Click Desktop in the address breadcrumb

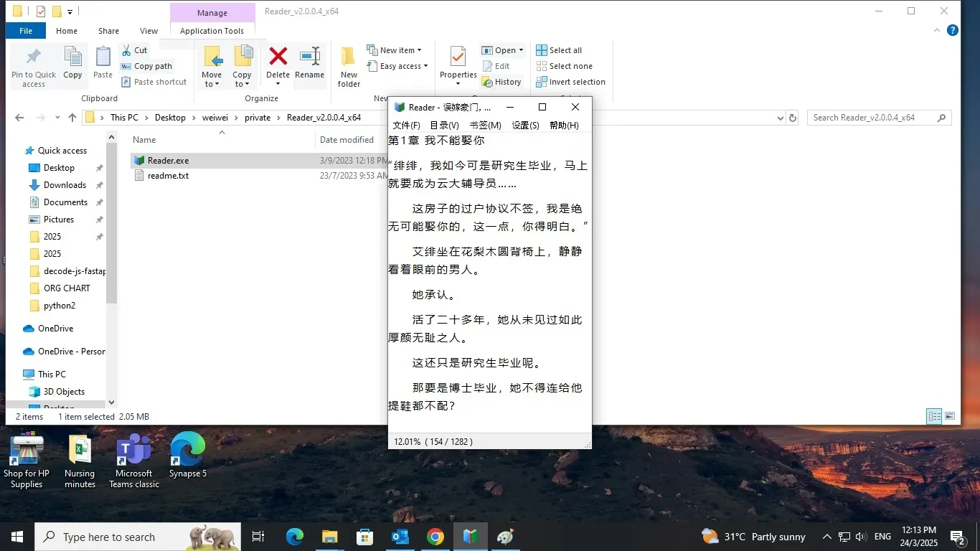click(170, 118)
